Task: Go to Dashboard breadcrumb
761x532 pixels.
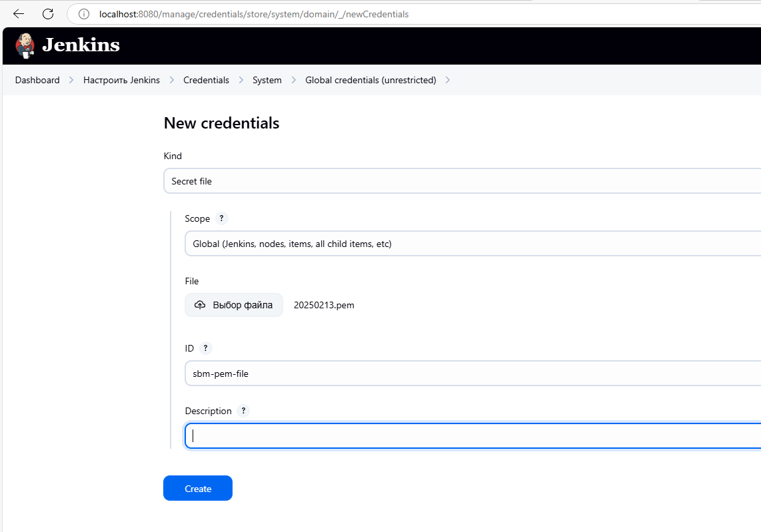Action: pyautogui.click(x=37, y=81)
